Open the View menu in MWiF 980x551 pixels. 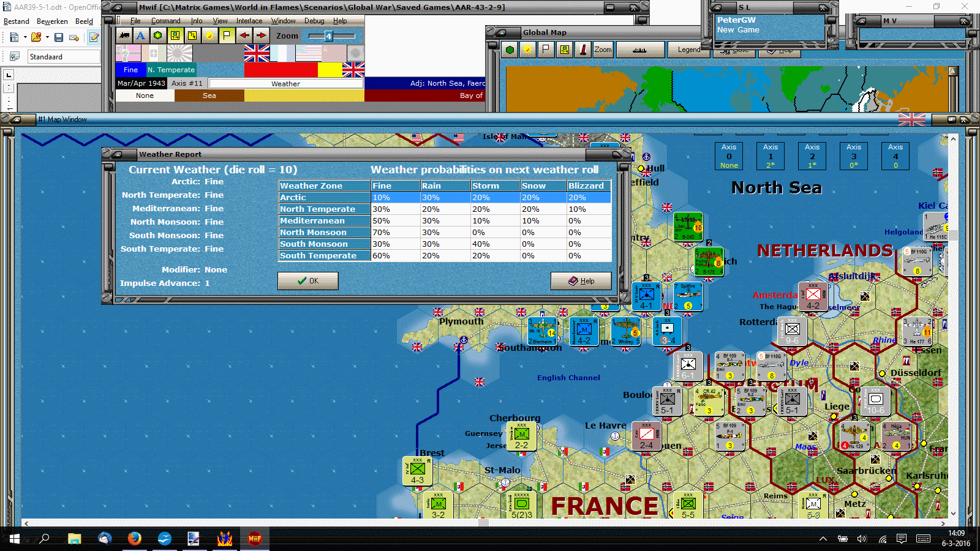(x=220, y=21)
